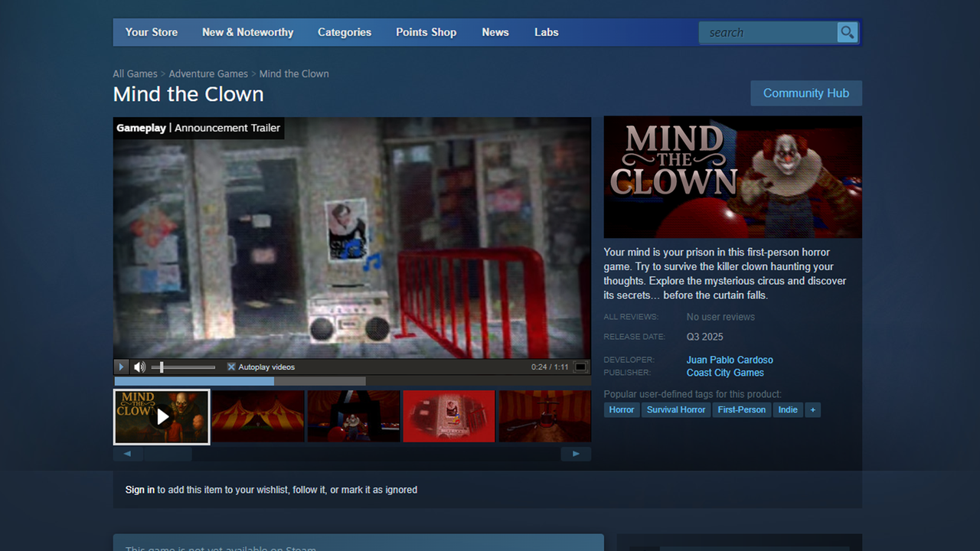This screenshot has width=980, height=551.
Task: Open the Categories menu
Action: click(x=345, y=32)
